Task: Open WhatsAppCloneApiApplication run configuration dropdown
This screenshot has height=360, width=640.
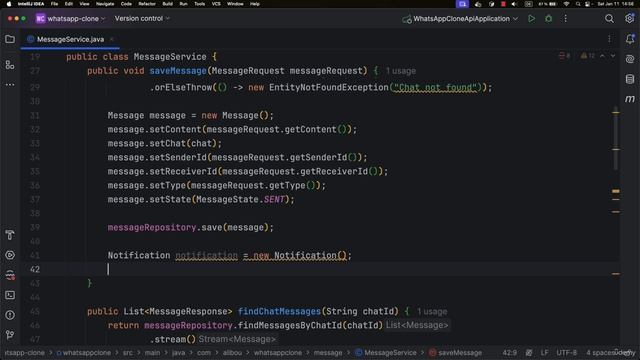Action: [460, 19]
